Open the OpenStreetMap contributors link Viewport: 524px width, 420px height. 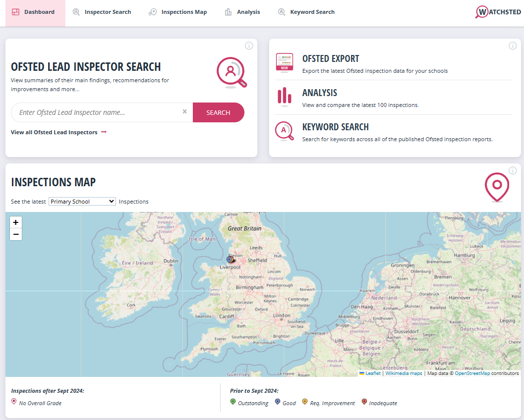[x=472, y=373]
